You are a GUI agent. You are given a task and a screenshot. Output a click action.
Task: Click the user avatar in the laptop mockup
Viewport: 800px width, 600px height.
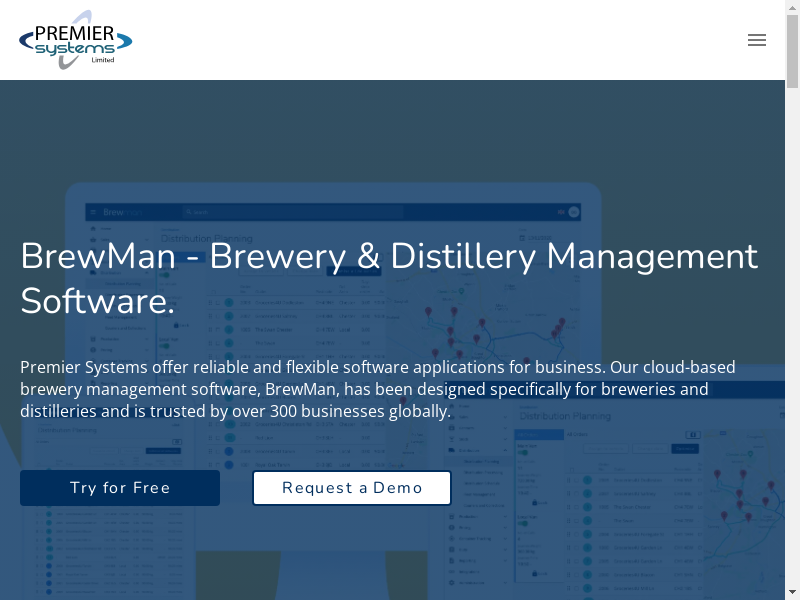coord(574,212)
